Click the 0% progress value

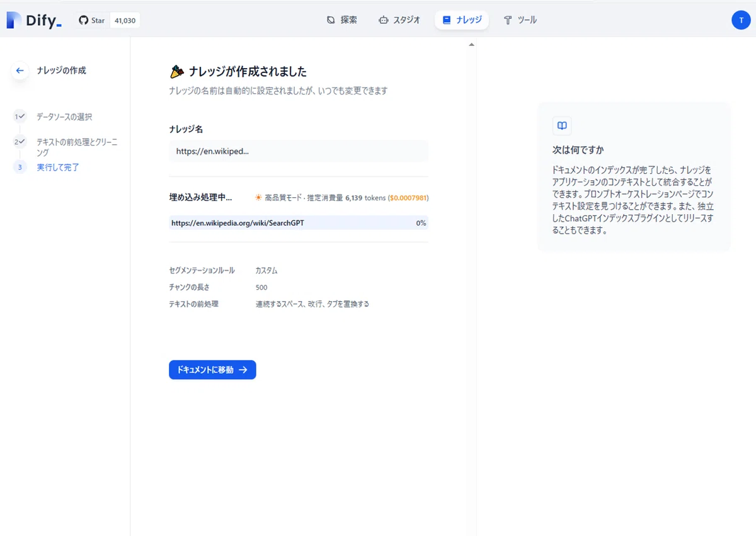[x=421, y=223]
